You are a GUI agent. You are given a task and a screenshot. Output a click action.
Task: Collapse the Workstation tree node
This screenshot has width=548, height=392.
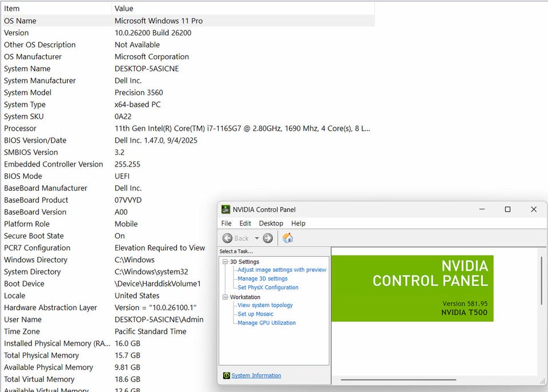coord(225,297)
